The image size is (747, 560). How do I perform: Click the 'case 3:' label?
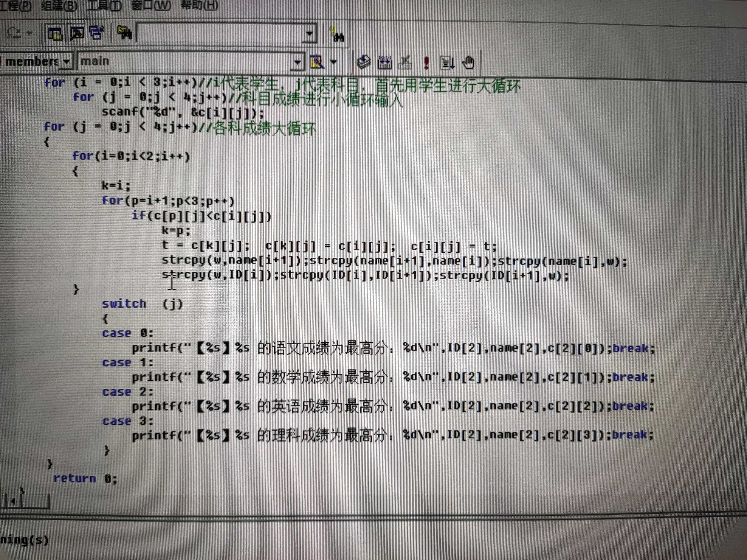pyautogui.click(x=128, y=421)
